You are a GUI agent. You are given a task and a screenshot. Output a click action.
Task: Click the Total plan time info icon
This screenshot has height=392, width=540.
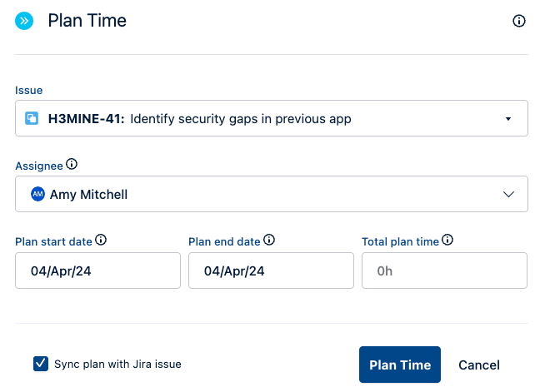click(447, 241)
